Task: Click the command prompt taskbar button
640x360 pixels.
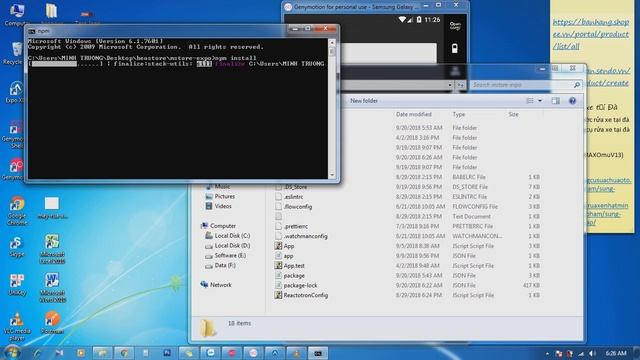Action: pos(318,353)
